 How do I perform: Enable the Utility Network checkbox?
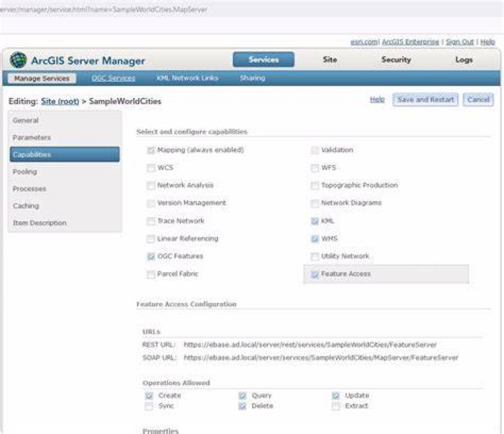(315, 256)
